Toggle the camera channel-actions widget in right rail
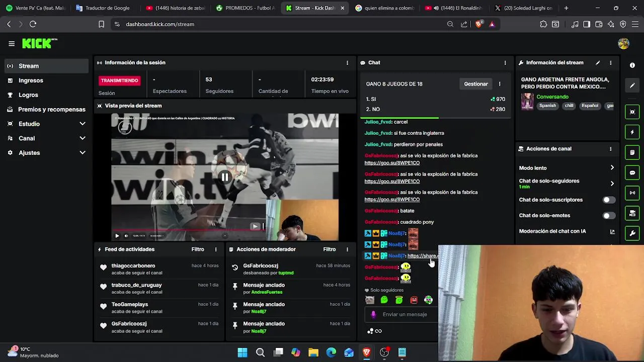 point(632,214)
